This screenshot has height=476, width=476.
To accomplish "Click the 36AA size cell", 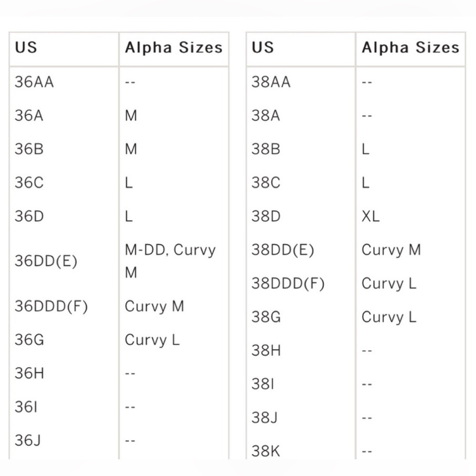I will click(34, 82).
